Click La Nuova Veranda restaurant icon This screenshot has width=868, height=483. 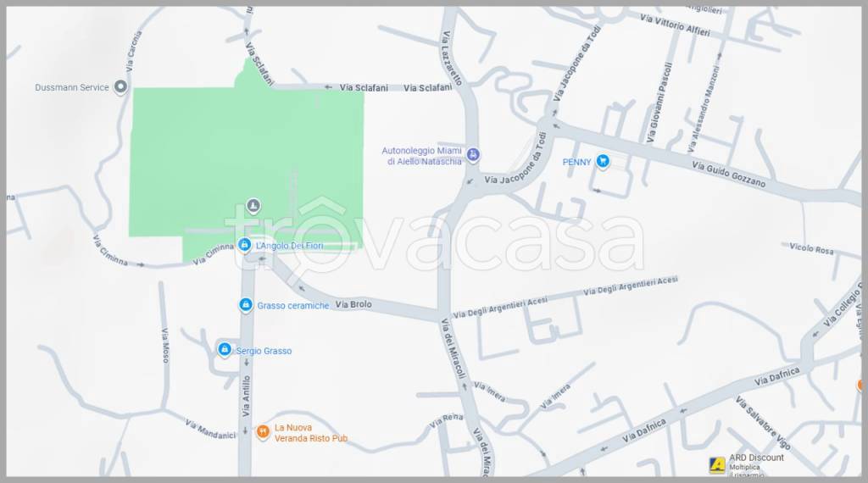click(263, 432)
